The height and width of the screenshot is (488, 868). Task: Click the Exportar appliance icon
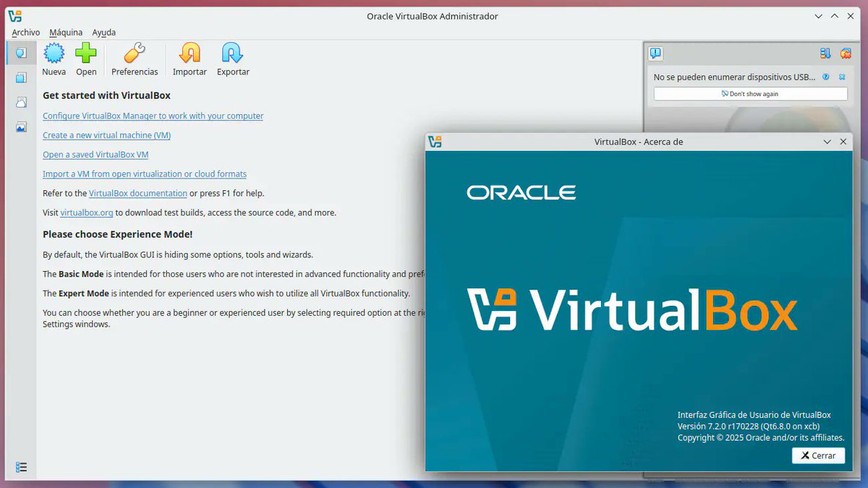[233, 53]
